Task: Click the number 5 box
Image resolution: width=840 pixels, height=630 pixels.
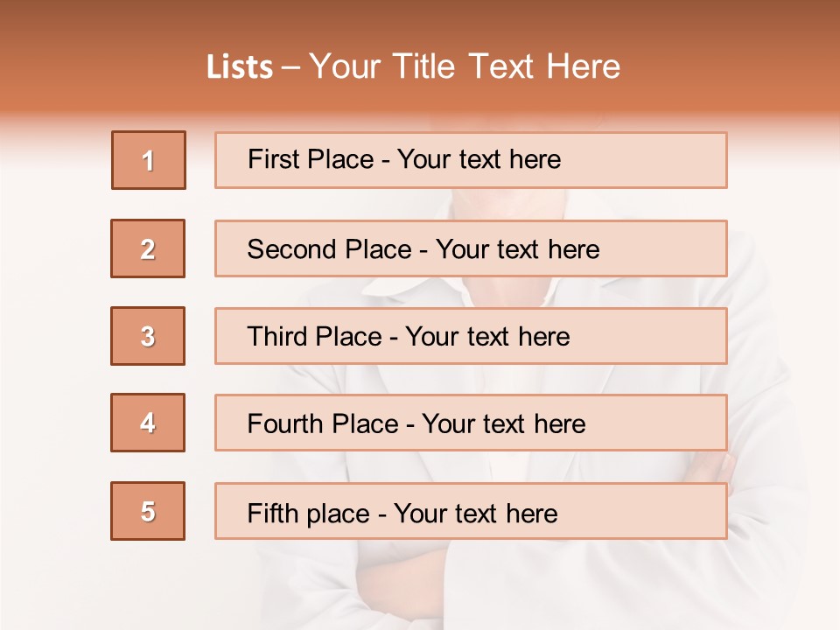Action: pos(148,511)
